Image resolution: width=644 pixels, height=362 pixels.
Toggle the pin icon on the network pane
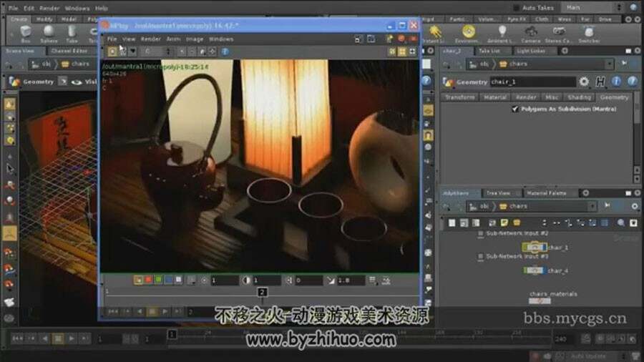click(x=607, y=205)
